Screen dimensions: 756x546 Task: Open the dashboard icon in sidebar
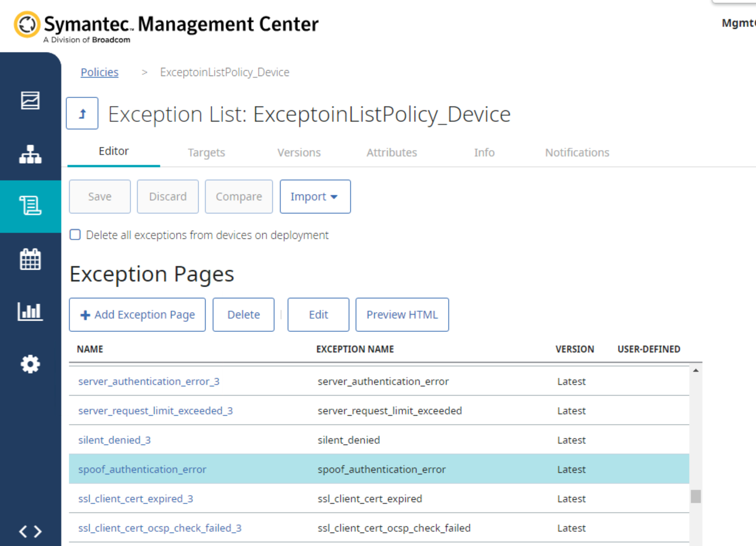[x=30, y=100]
